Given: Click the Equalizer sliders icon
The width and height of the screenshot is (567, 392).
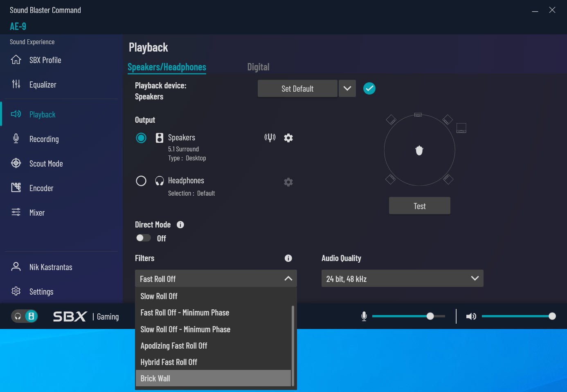Looking at the screenshot, I should 16,84.
